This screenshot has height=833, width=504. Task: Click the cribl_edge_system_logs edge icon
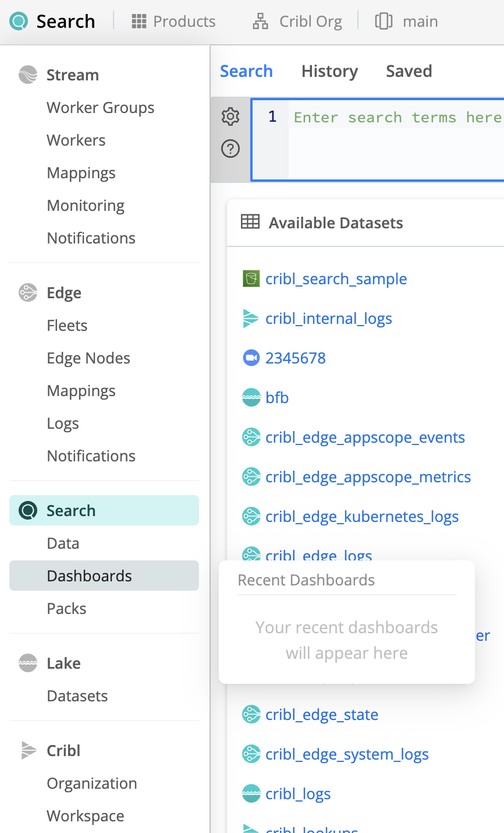pyautogui.click(x=251, y=754)
